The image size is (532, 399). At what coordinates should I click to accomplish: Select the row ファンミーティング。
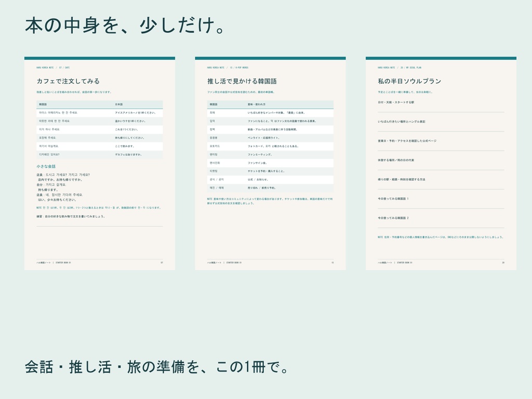pyautogui.click(x=270, y=155)
